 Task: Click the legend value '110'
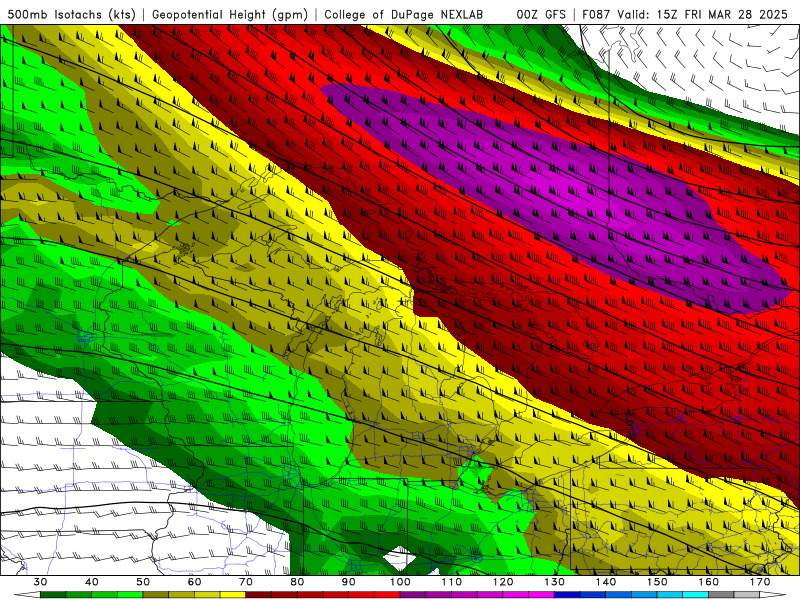(452, 582)
